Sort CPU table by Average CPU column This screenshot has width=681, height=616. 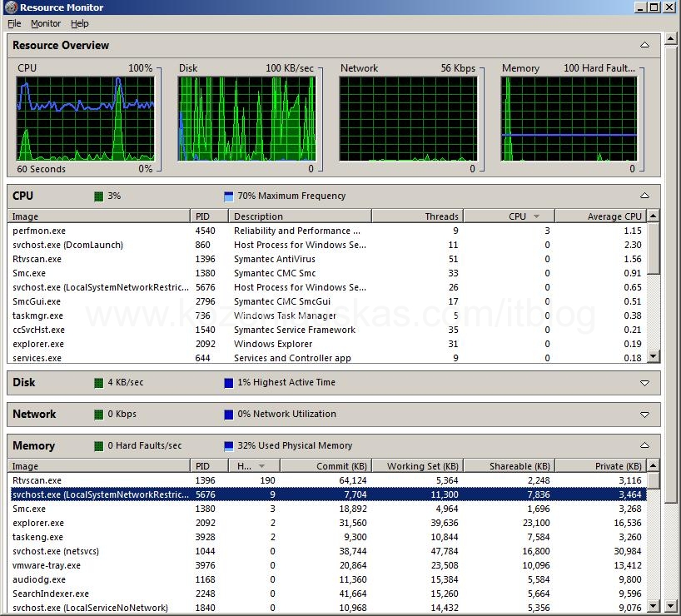600,216
